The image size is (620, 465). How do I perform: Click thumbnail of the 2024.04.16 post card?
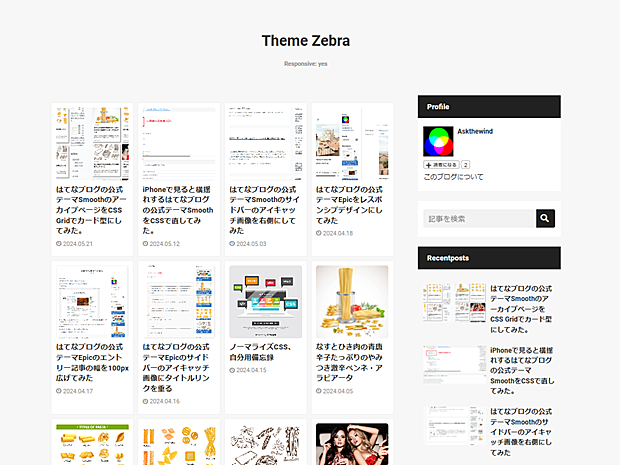coord(179,302)
